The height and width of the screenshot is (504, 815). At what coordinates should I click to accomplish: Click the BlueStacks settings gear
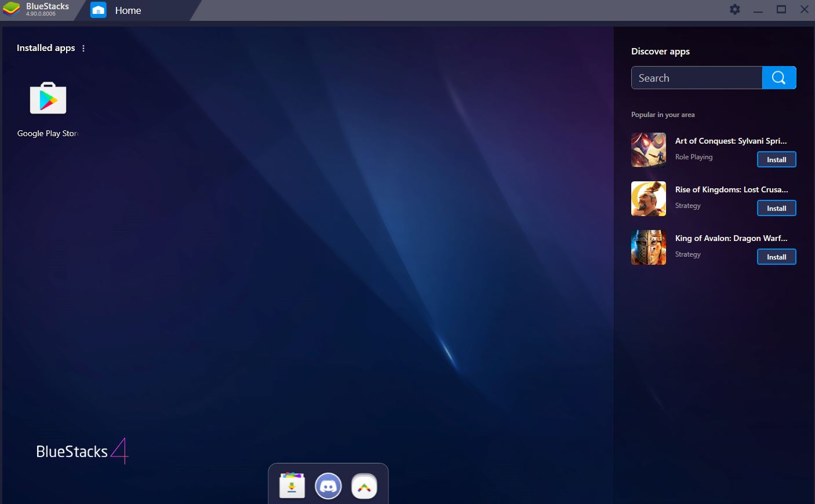pyautogui.click(x=734, y=9)
